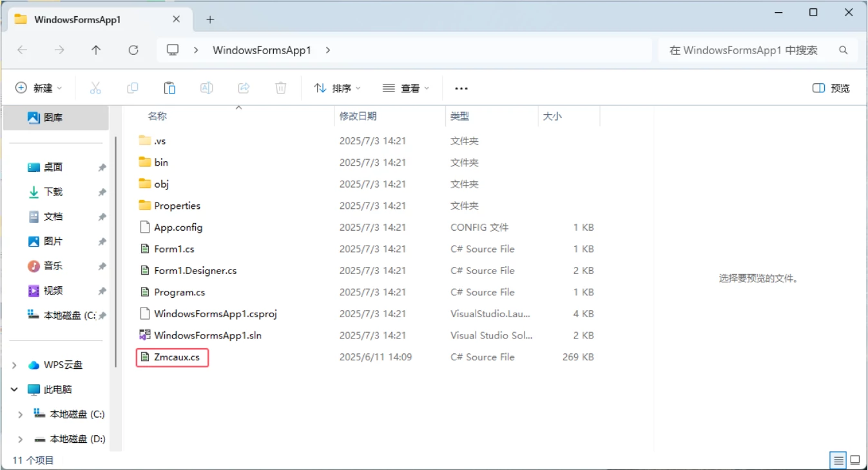Open the ... more options menu
Screen dimensions: 868x470
click(x=461, y=88)
